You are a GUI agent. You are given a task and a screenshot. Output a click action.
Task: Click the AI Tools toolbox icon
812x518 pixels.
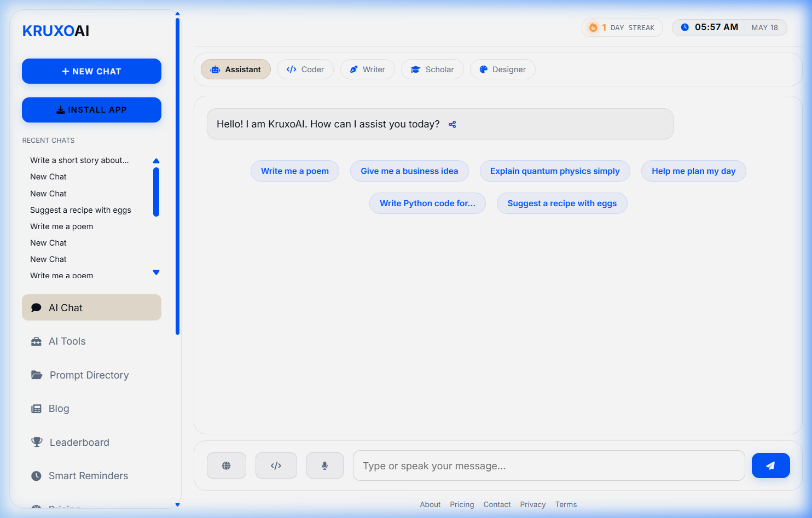(x=36, y=341)
